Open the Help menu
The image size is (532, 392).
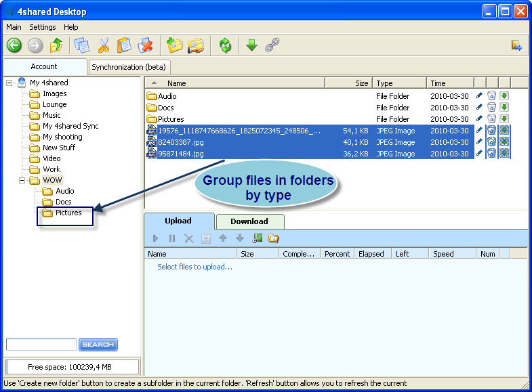coord(71,27)
